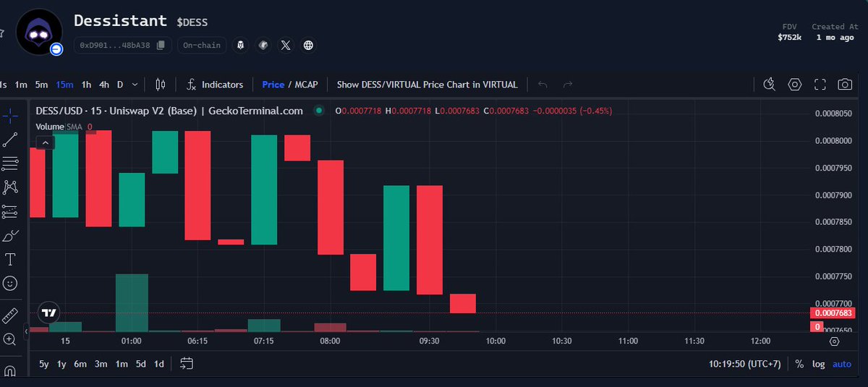
Task: Click the On-chain badge
Action: pyautogui.click(x=202, y=45)
